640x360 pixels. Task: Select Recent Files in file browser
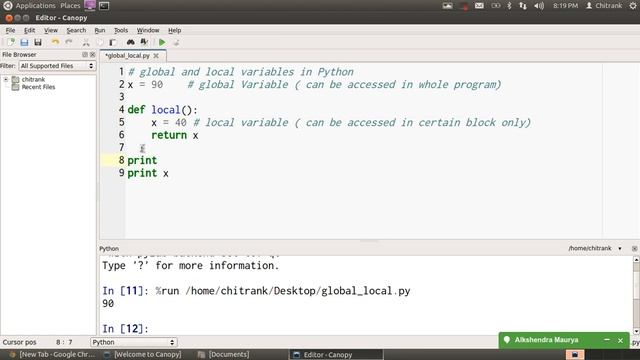(38, 87)
